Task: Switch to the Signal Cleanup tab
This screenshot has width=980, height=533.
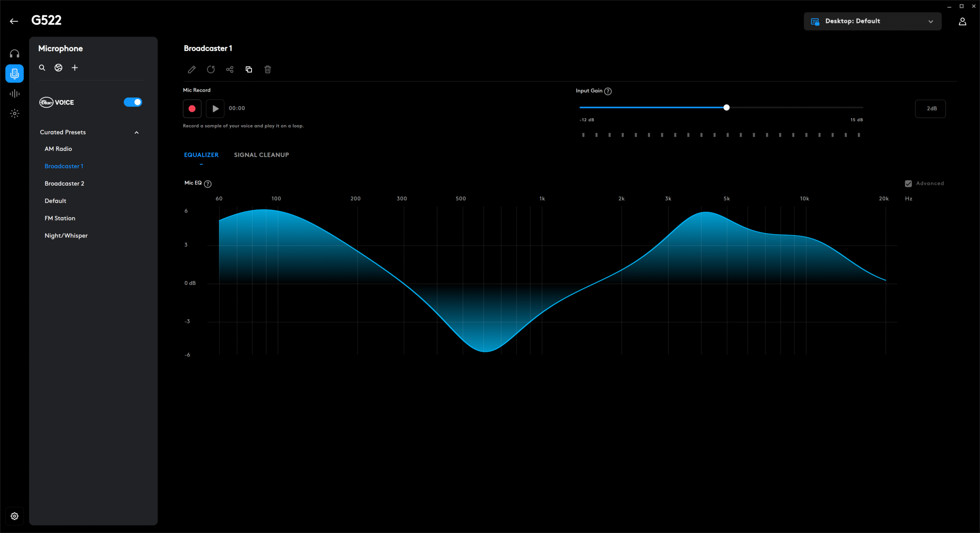Action: pyautogui.click(x=261, y=155)
